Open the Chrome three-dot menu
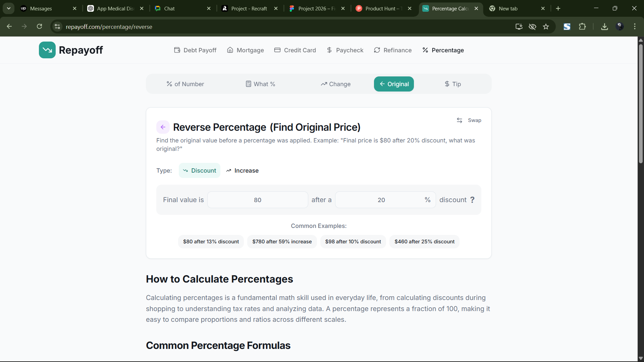The image size is (644, 362). tap(635, 27)
